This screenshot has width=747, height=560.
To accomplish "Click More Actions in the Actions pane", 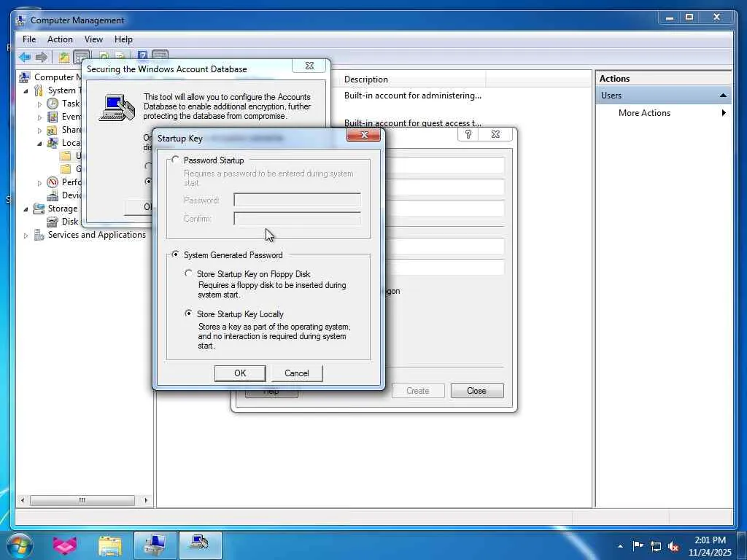I will [x=644, y=113].
